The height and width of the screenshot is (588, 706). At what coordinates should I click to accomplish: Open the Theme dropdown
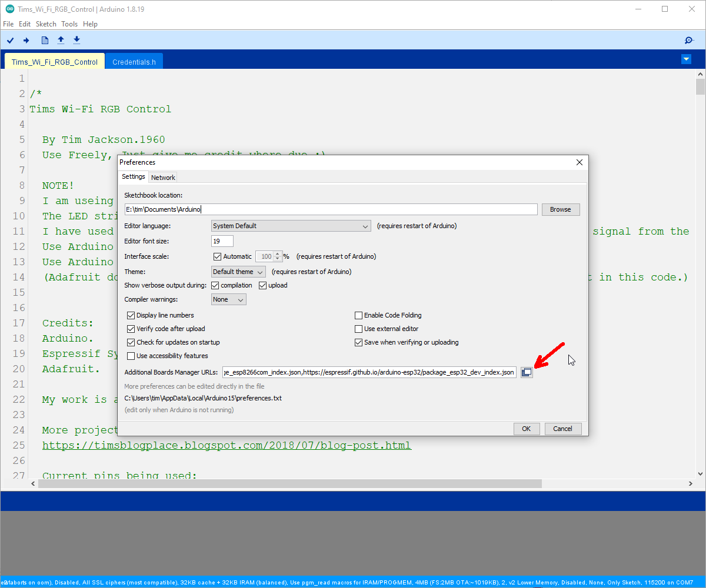click(x=238, y=272)
